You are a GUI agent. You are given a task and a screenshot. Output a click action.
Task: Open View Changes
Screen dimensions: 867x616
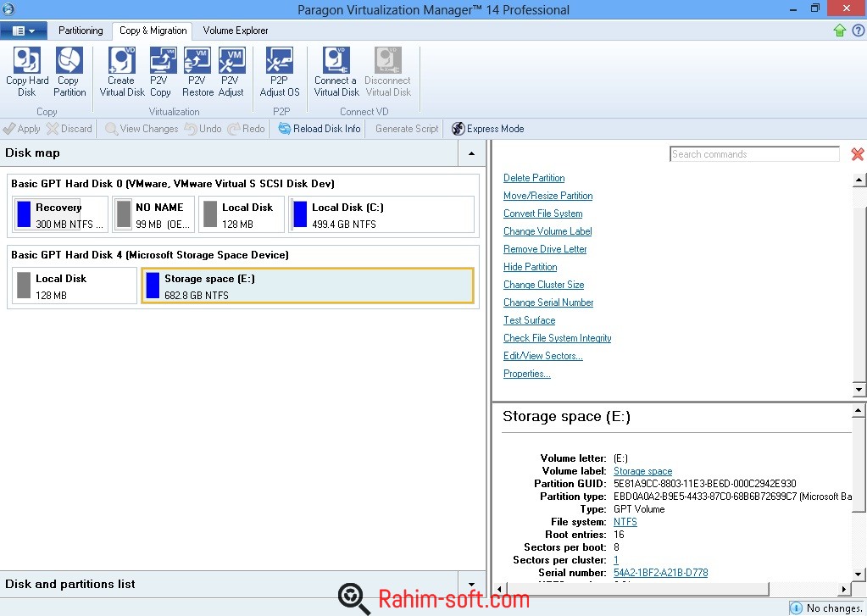[142, 129]
